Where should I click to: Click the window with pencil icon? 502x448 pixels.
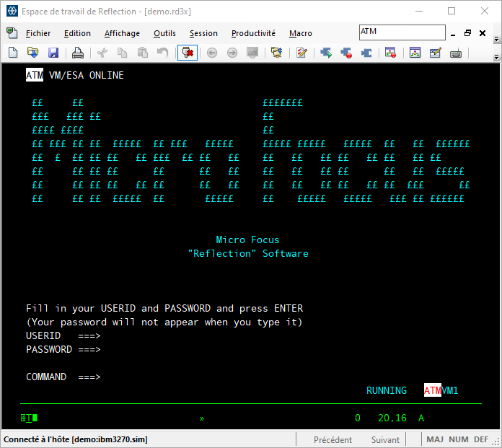point(436,53)
